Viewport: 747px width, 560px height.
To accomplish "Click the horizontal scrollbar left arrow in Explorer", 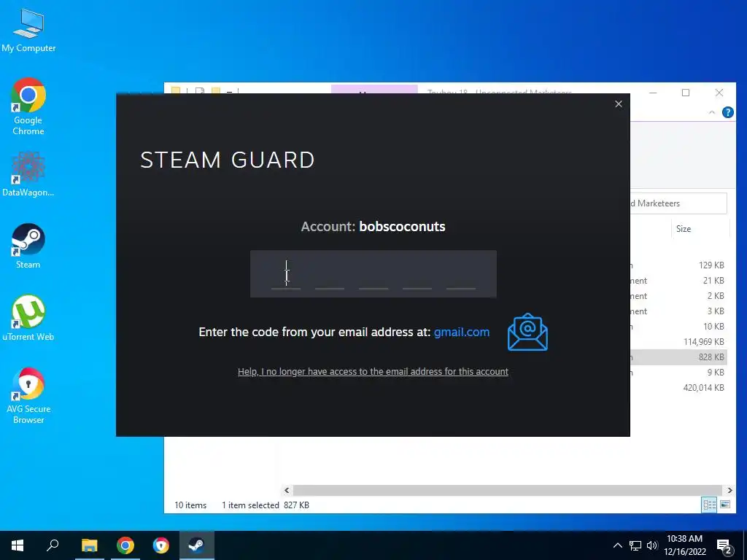I will [287, 490].
